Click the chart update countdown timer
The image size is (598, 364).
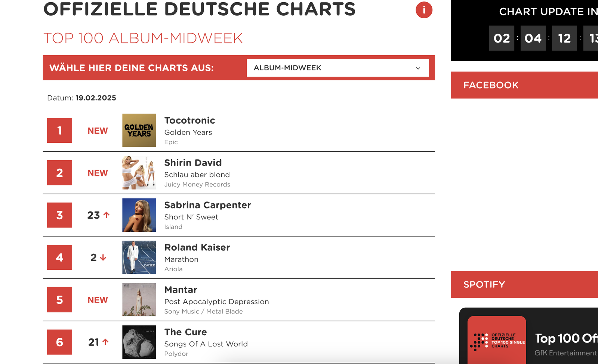click(534, 38)
